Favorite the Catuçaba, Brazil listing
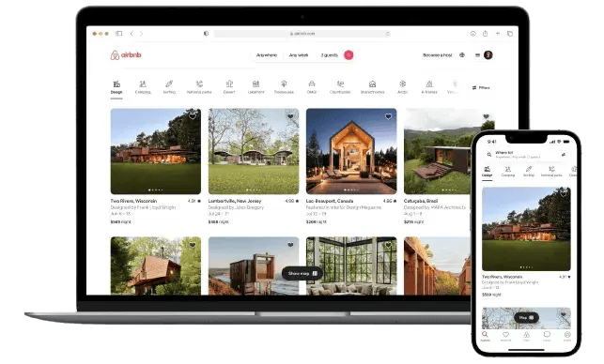Image resolution: width=604 pixels, height=364 pixels. [x=487, y=116]
